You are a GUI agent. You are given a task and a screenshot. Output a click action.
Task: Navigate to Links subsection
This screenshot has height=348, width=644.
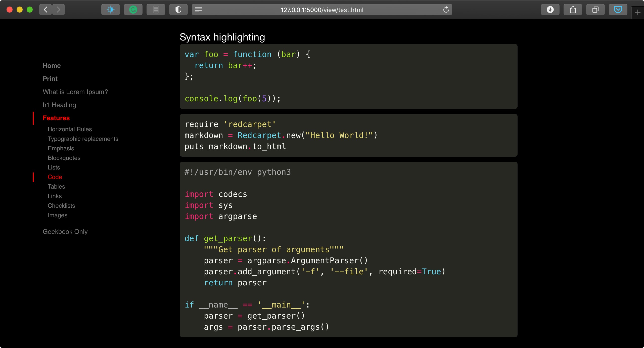click(55, 196)
